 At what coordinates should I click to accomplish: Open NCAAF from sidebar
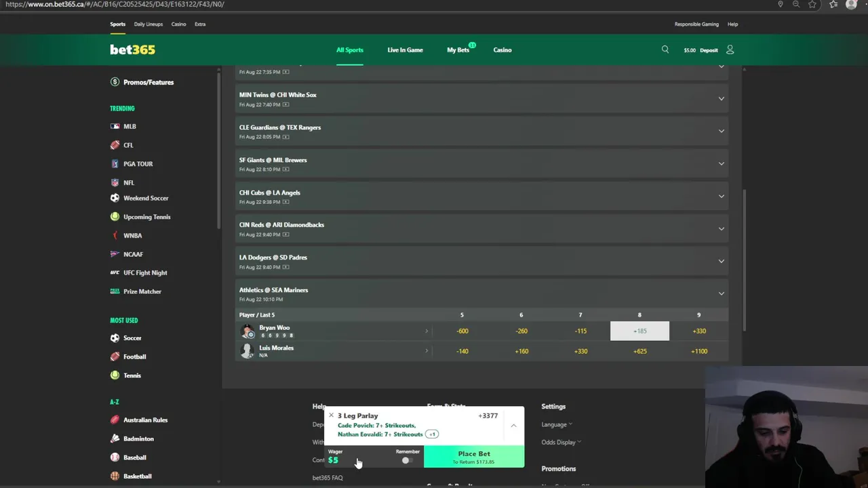133,254
